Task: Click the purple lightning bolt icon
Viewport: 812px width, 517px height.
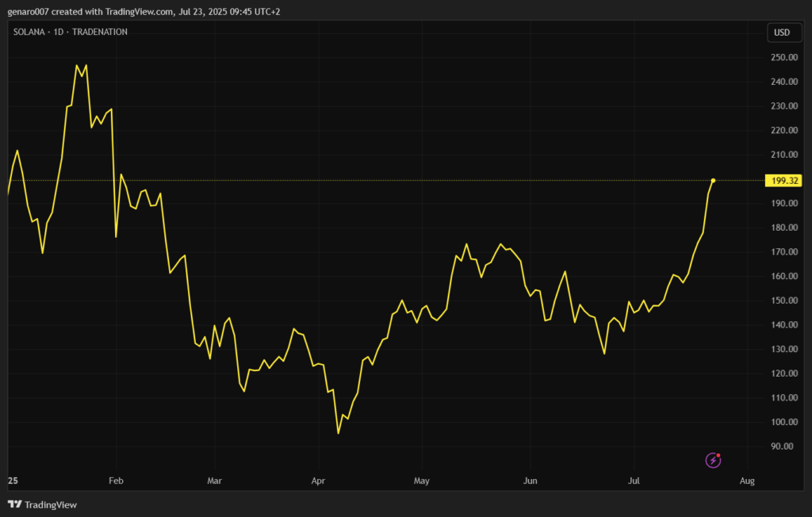Action: (714, 460)
